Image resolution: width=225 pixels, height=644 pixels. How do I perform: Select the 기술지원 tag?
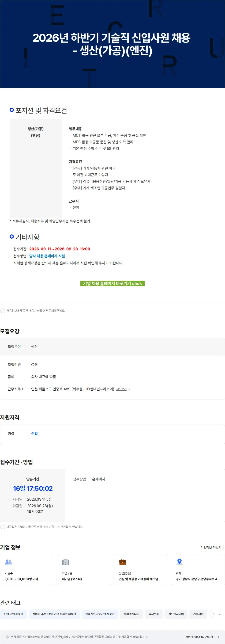(x=198, y=614)
